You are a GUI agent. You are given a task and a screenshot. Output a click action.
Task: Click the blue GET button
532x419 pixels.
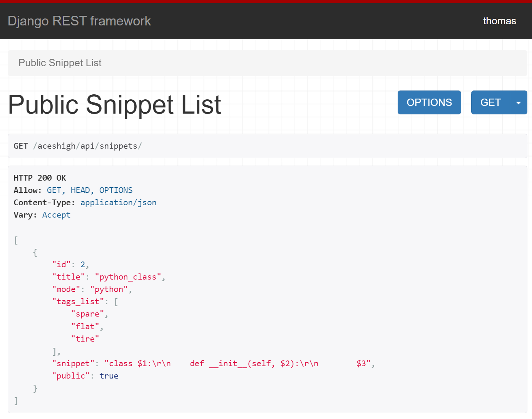[490, 102]
